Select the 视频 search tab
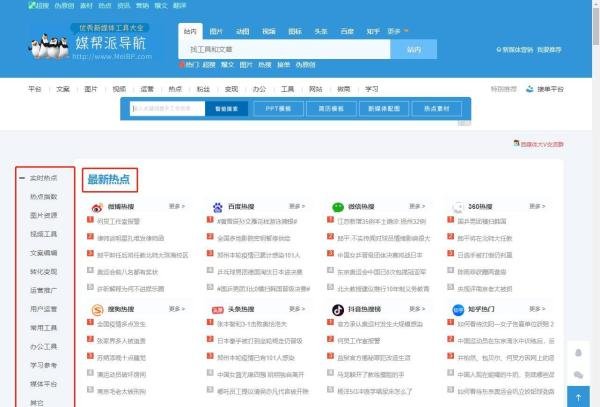Viewport: 600px width, 407px height. pyautogui.click(x=269, y=31)
